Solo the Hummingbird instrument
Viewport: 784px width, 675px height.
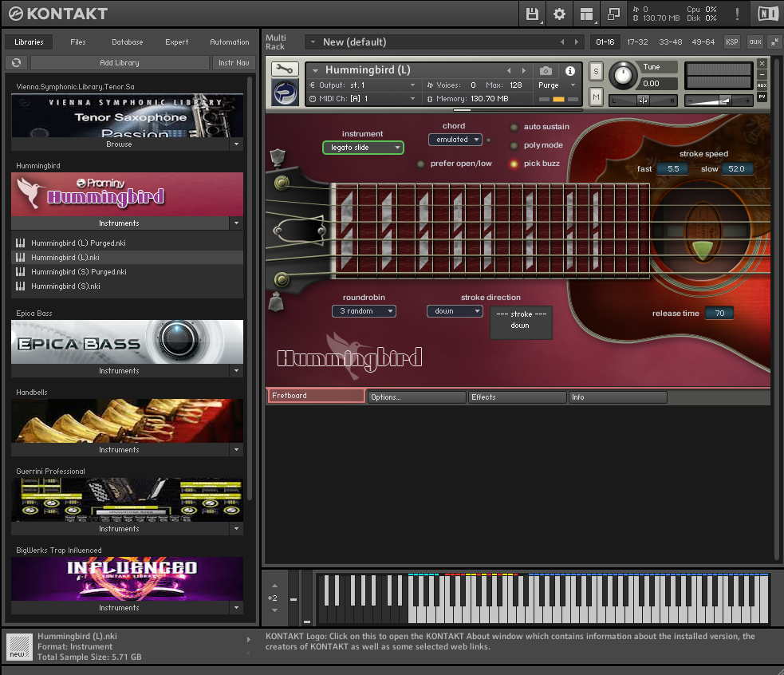pyautogui.click(x=596, y=72)
